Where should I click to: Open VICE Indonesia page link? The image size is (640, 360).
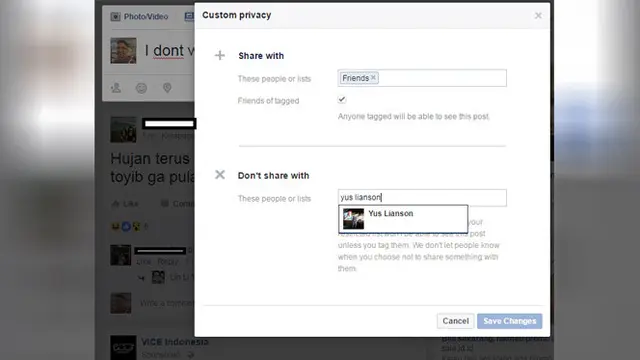point(175,342)
